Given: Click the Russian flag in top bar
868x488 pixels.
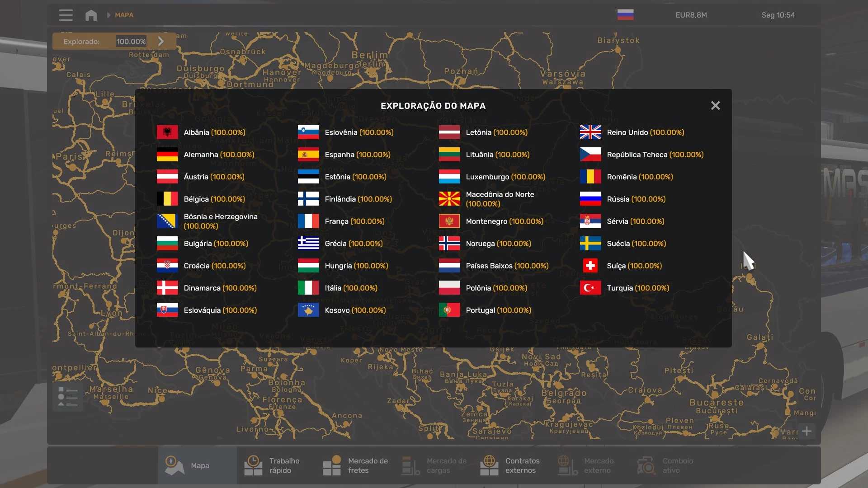Looking at the screenshot, I should click(x=625, y=15).
